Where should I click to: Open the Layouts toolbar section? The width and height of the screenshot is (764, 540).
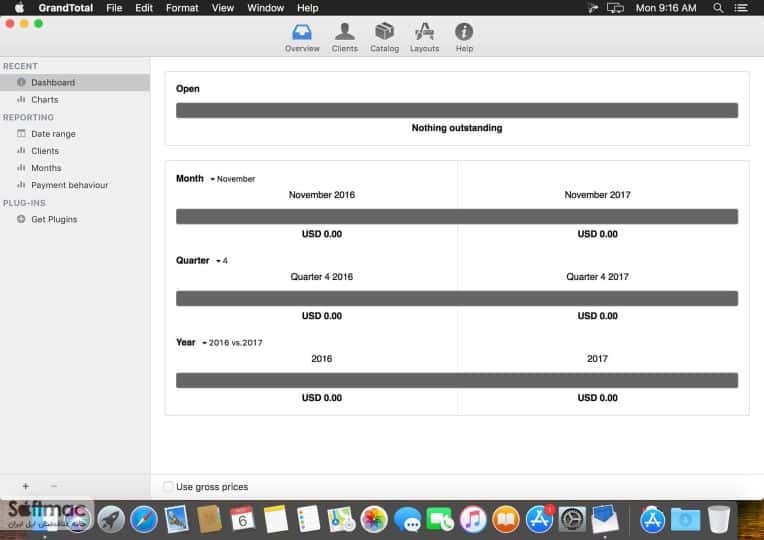424,38
